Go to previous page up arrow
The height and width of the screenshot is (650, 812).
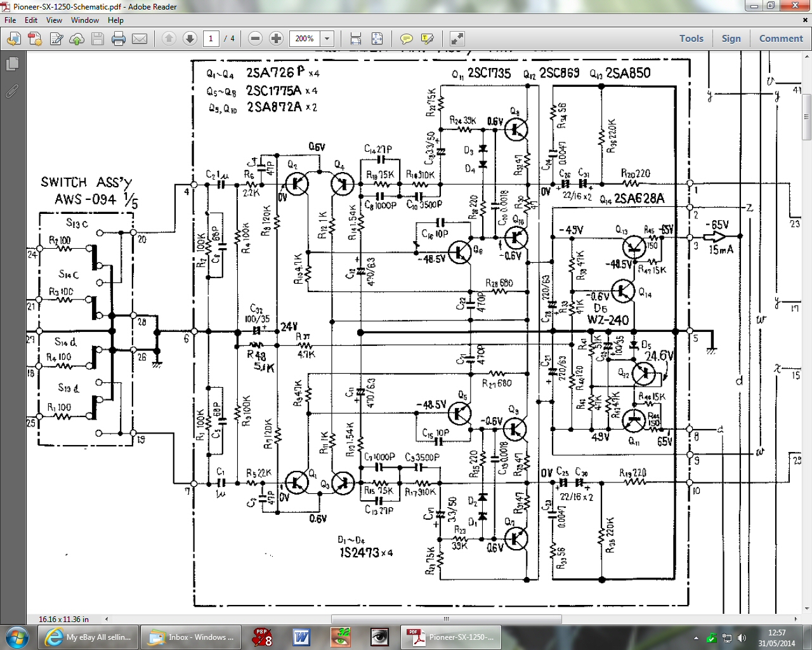click(x=169, y=38)
